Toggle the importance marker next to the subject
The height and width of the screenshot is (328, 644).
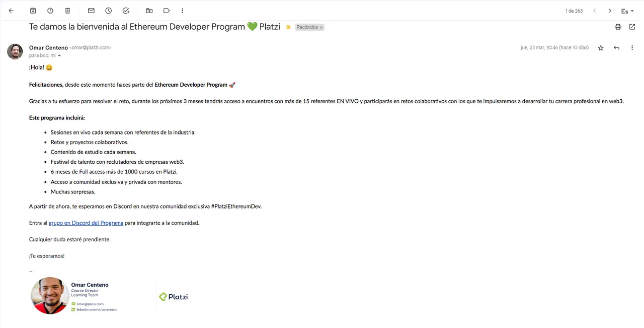coord(288,27)
